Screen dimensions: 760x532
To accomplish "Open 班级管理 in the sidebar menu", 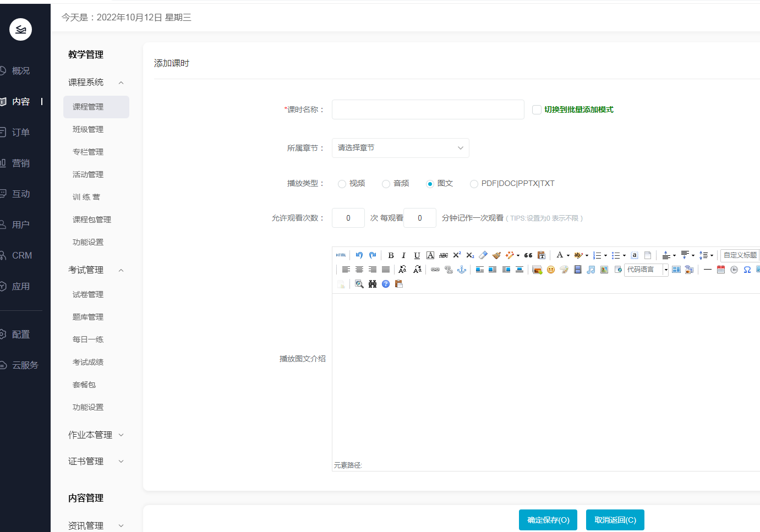I will 88,129.
